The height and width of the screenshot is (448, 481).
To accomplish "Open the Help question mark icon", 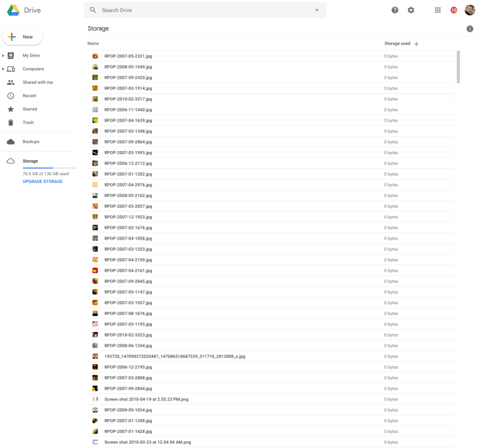I will (395, 10).
